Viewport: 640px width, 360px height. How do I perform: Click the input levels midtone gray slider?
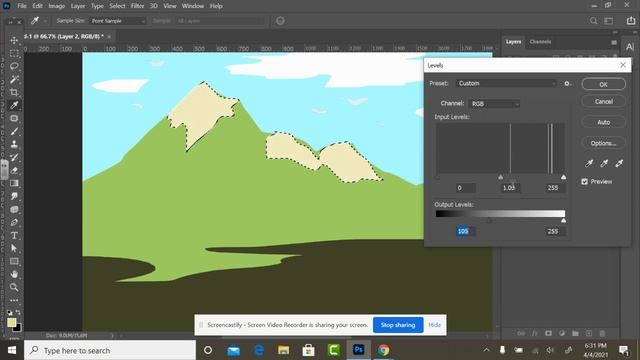(x=500, y=177)
